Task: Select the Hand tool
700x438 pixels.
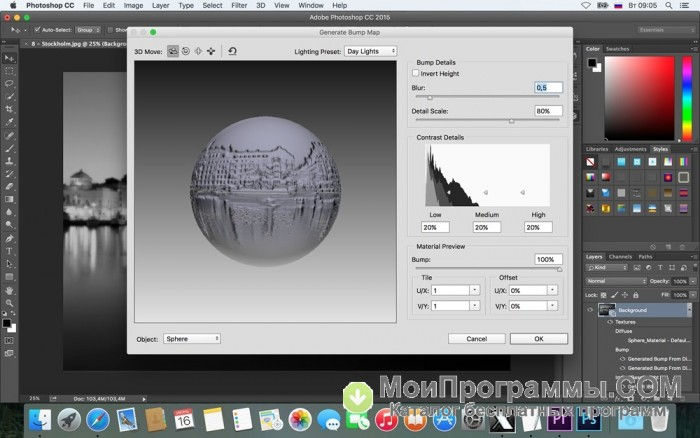Action: 9,290
